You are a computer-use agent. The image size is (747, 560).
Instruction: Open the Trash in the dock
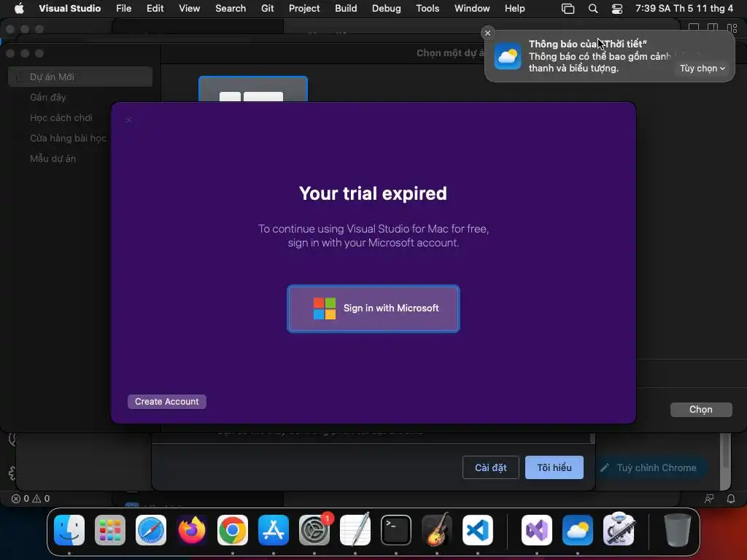coord(678,530)
